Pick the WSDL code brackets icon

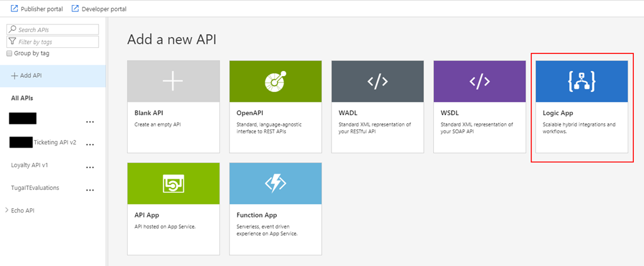click(479, 81)
